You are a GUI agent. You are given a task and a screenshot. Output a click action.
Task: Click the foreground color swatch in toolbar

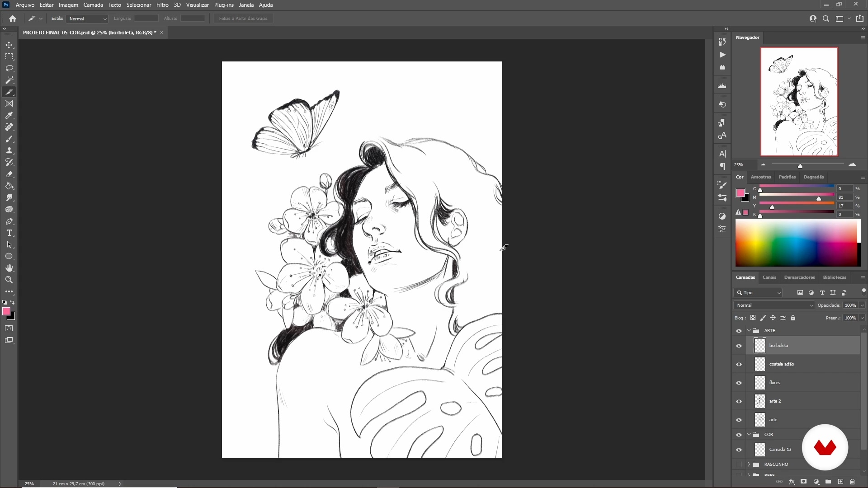tap(6, 312)
